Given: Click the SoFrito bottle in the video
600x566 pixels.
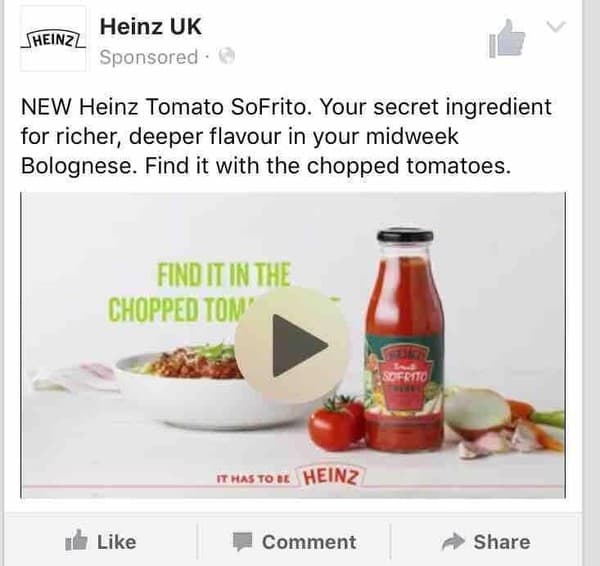Looking at the screenshot, I should [x=405, y=341].
